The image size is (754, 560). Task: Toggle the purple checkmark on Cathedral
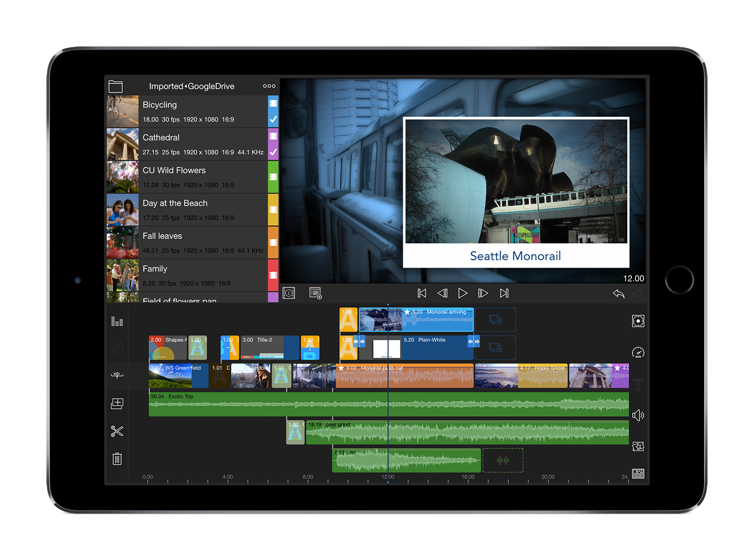(x=273, y=152)
